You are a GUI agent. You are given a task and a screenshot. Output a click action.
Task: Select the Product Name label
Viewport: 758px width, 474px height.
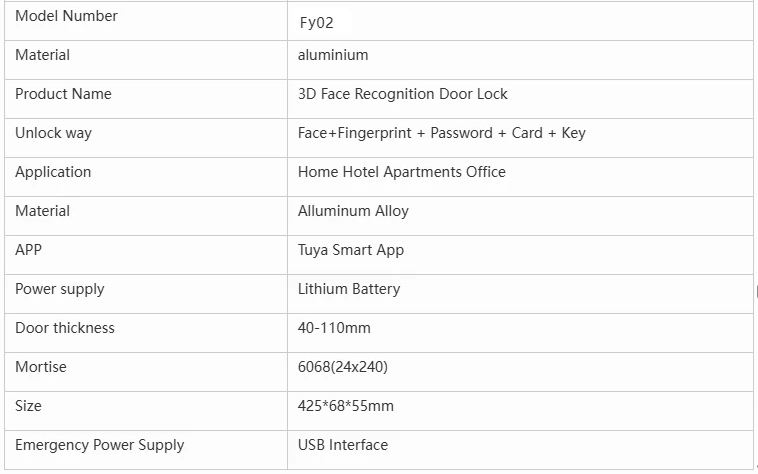63,94
